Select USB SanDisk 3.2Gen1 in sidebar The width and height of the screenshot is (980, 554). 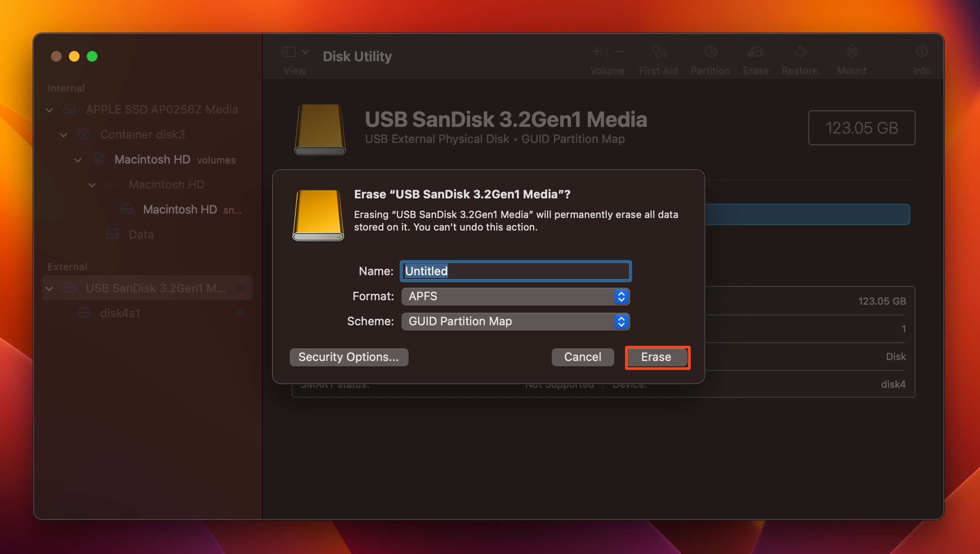[156, 288]
